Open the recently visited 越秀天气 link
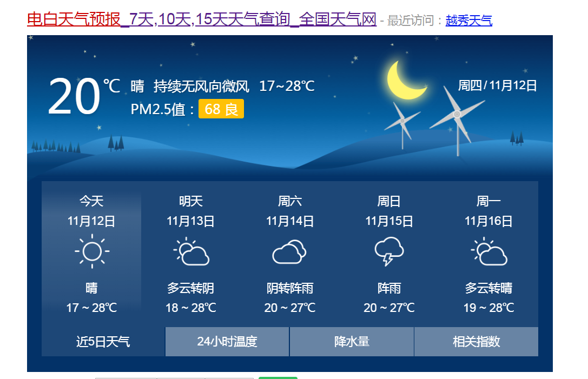 [x=468, y=21]
